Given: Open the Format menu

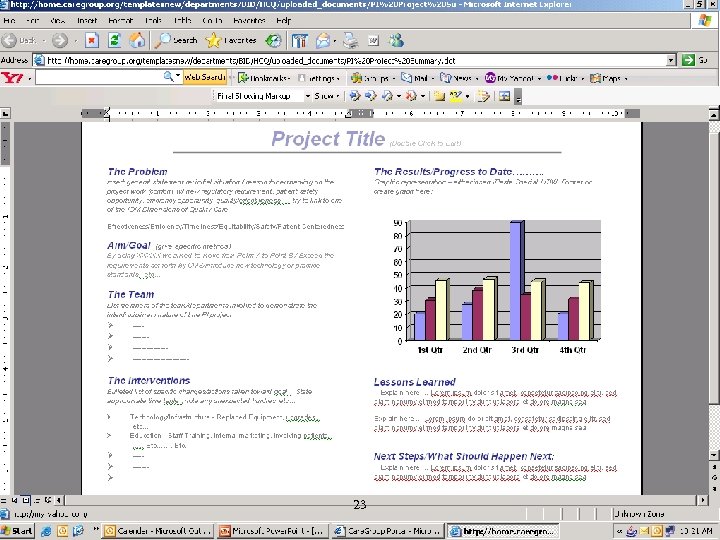Looking at the screenshot, I should coord(120,21).
